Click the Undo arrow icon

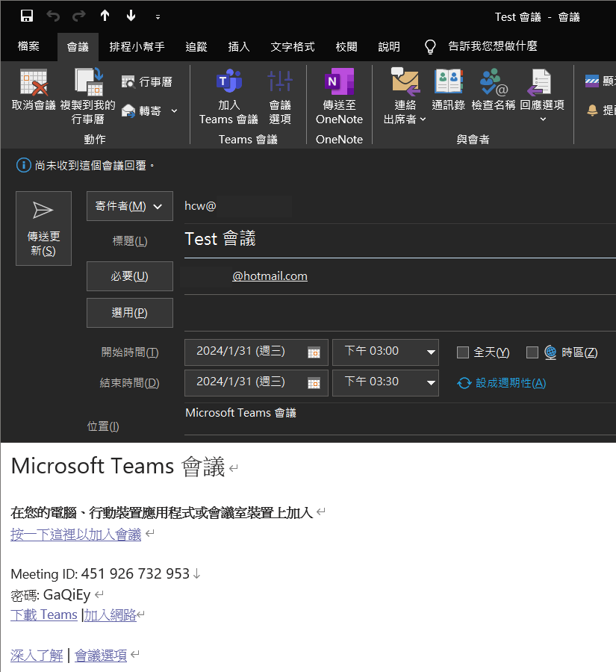53,16
